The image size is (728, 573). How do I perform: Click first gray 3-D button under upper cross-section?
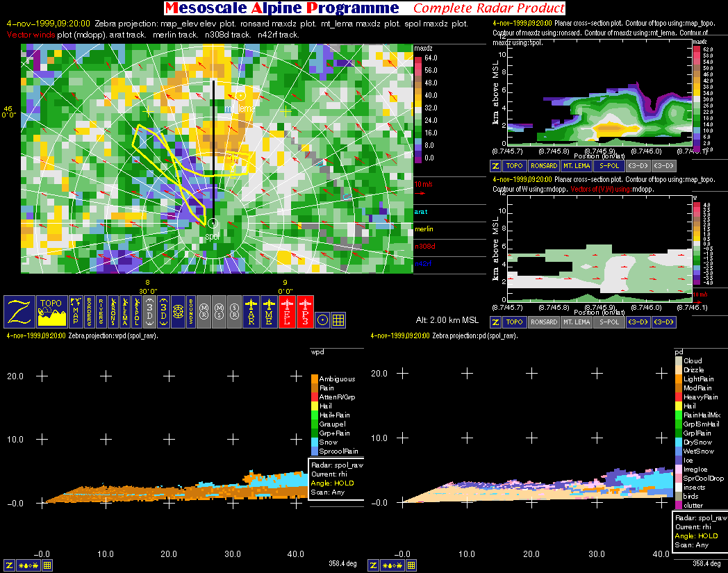click(x=638, y=166)
